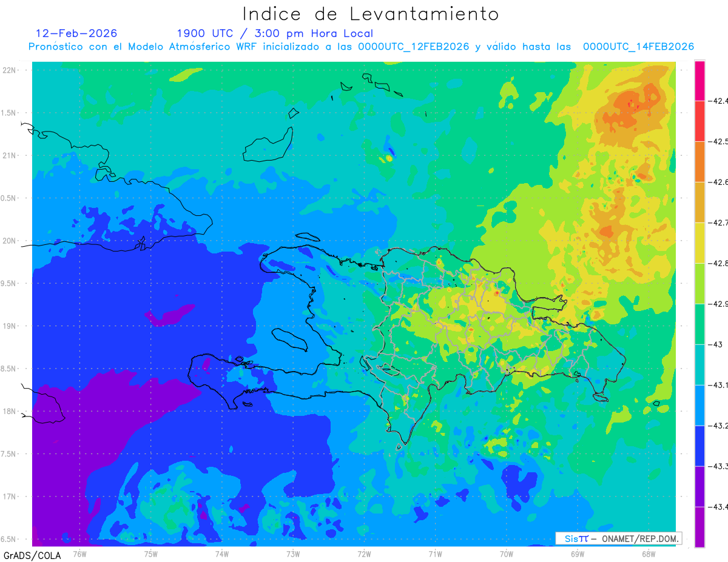728x562 pixels.
Task: Click the longitude label '76W'
Action: click(x=79, y=554)
